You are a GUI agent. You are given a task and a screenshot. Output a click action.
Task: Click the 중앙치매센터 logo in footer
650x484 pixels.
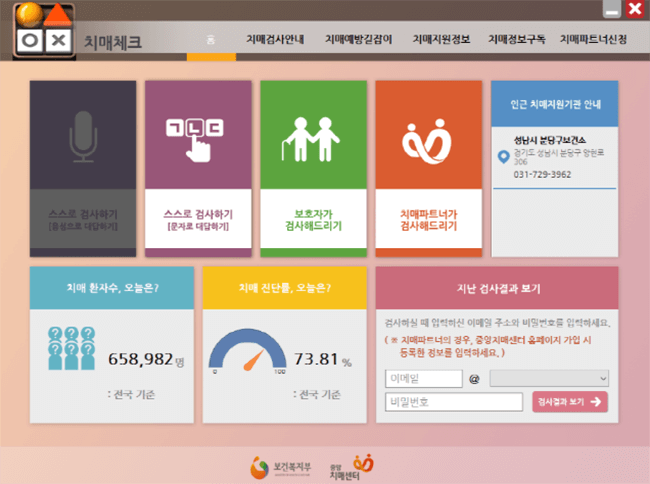pos(352,467)
